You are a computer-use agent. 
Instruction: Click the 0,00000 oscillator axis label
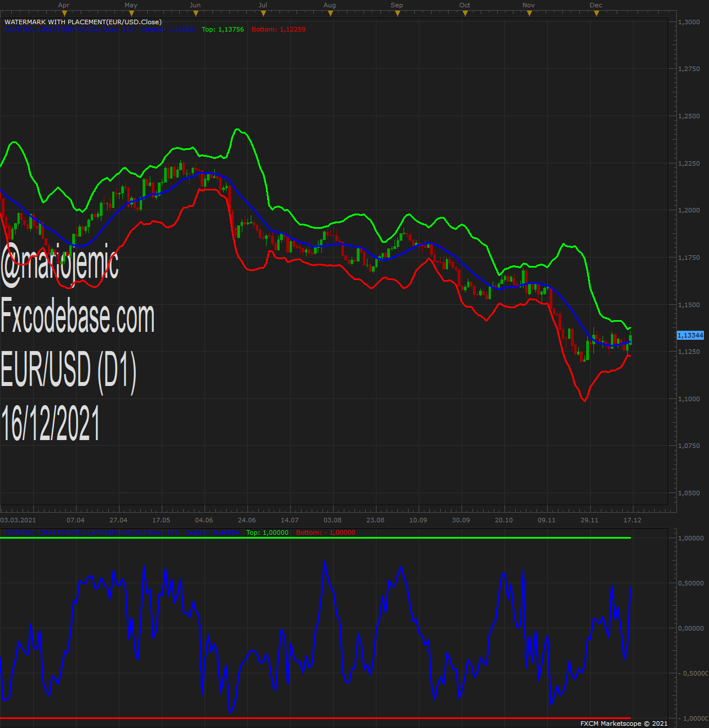pos(691,628)
